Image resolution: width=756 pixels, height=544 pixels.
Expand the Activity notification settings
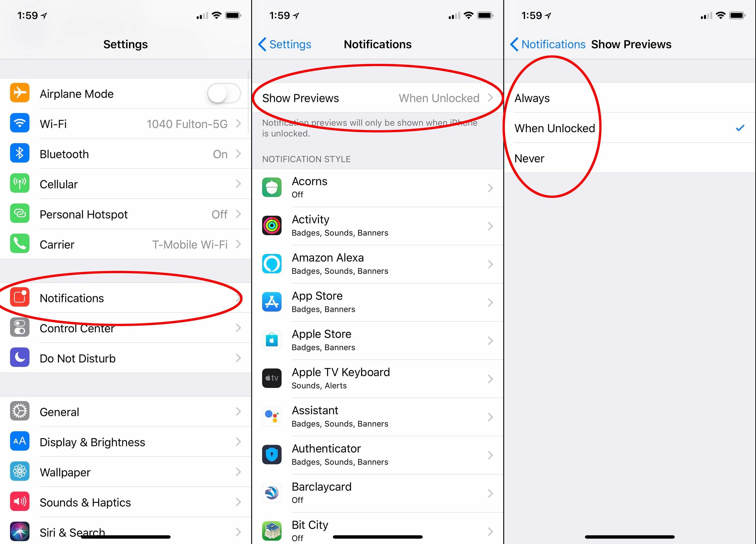click(378, 226)
